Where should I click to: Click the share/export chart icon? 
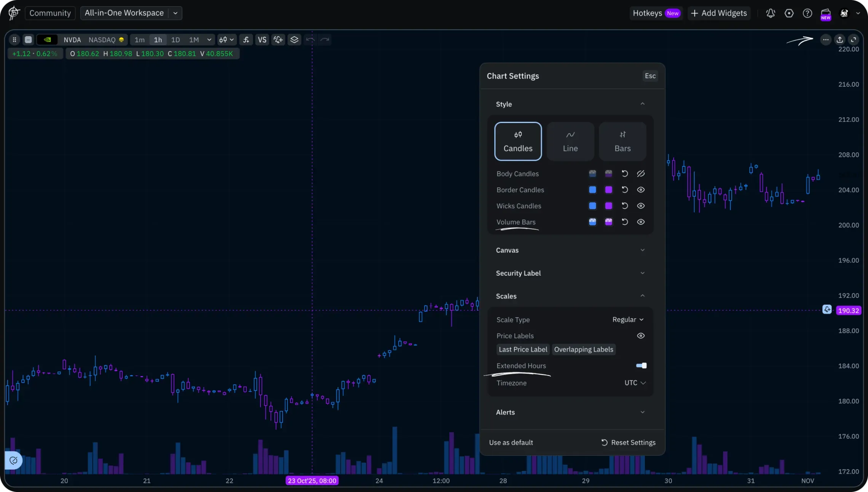(840, 40)
